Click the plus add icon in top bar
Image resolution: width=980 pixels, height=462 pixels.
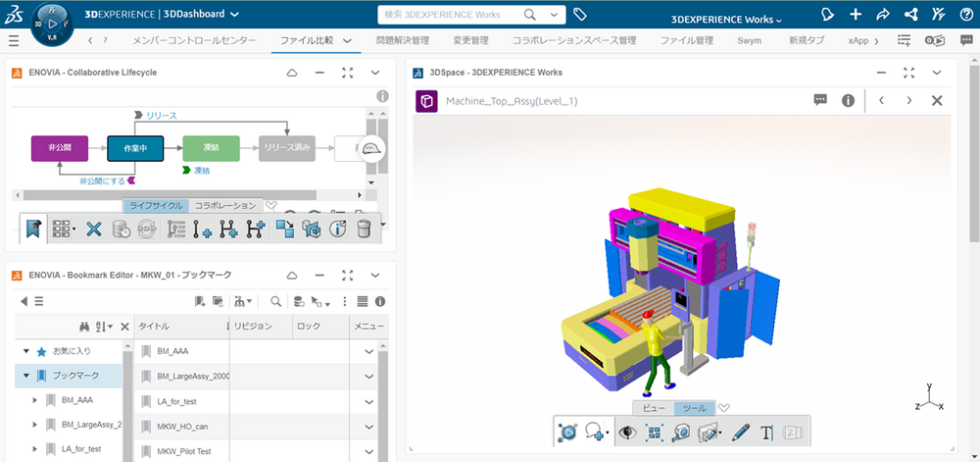pos(857,15)
